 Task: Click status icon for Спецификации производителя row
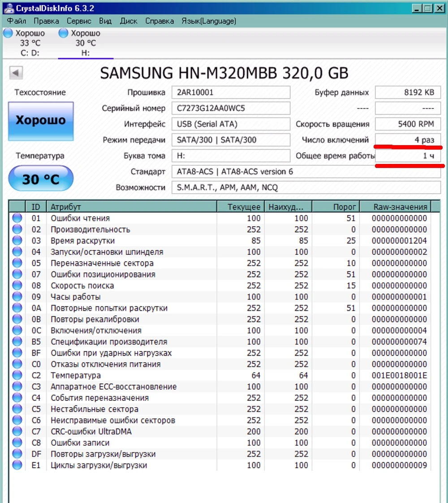click(17, 342)
